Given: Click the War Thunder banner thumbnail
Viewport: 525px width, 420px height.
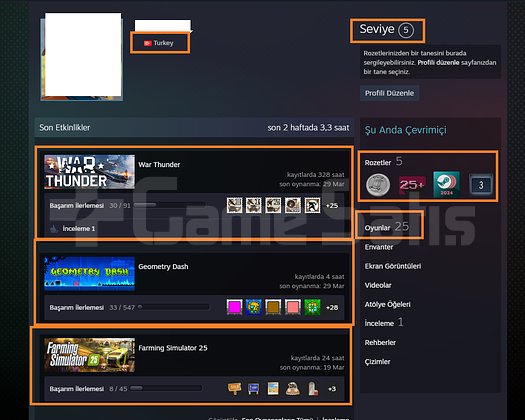Looking at the screenshot, I should point(89,172).
